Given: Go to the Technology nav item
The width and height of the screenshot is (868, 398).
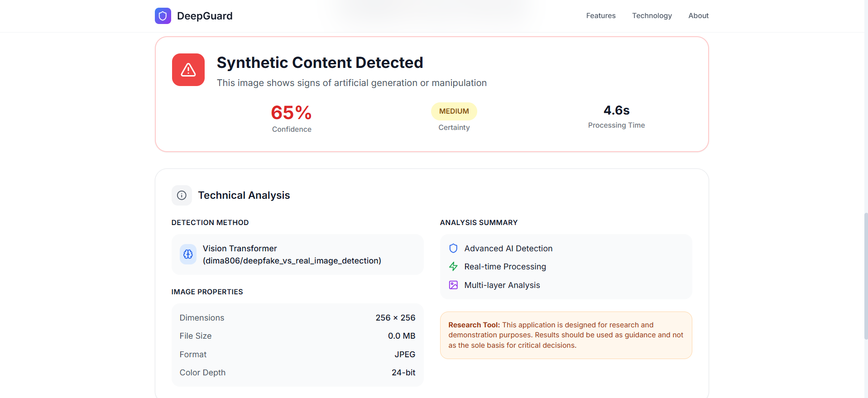Looking at the screenshot, I should point(652,16).
